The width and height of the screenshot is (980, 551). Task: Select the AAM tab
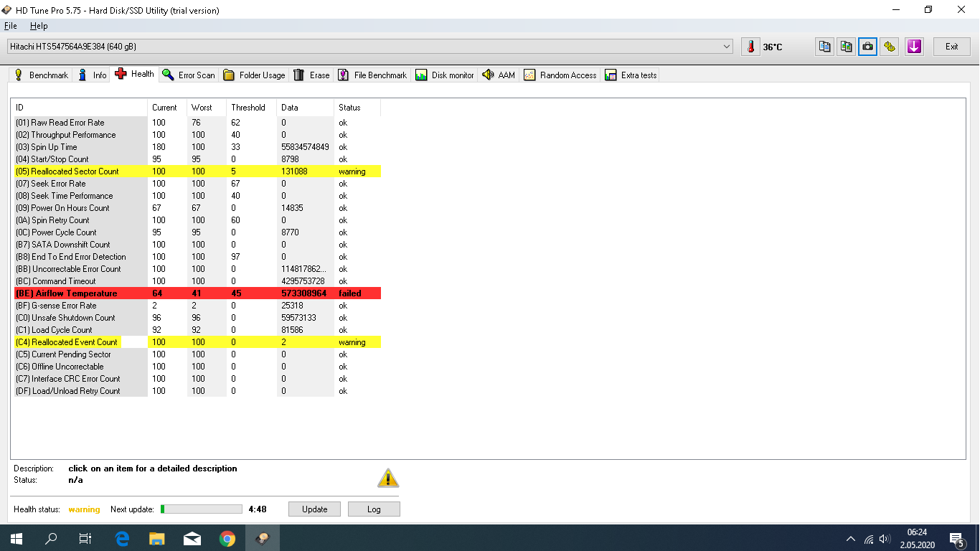point(499,75)
